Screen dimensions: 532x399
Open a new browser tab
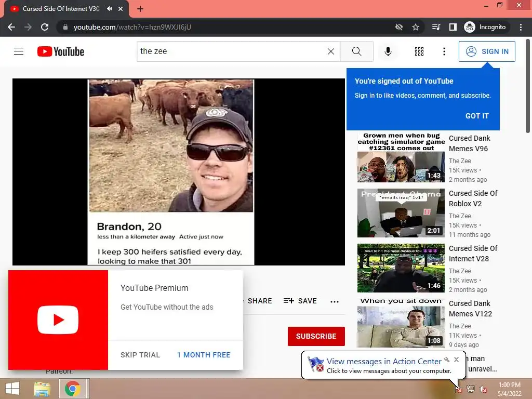click(x=140, y=9)
